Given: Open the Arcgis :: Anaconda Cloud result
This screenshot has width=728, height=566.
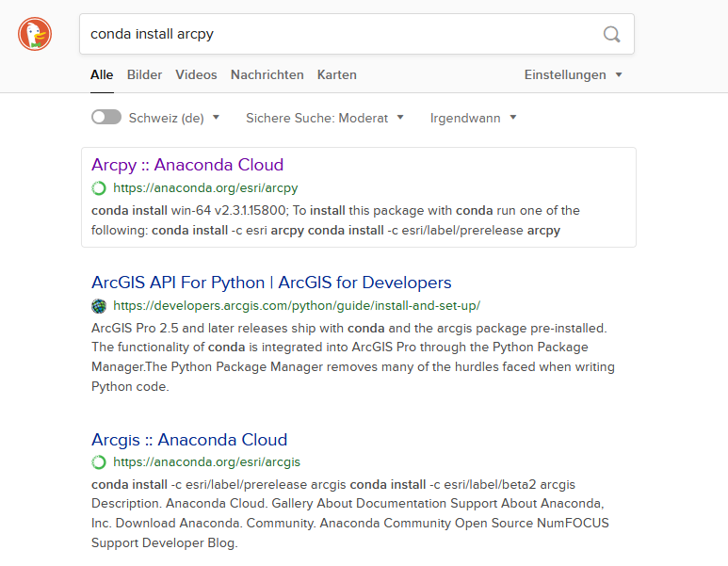Looking at the screenshot, I should coord(189,440).
